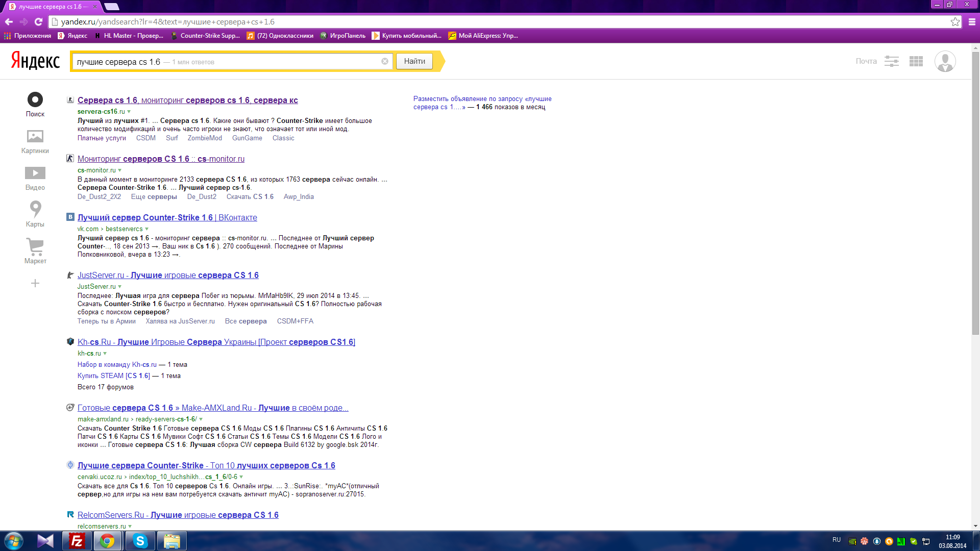980x551 pixels.
Task: Open the Купить мобильный... bookmark
Action: click(407, 36)
